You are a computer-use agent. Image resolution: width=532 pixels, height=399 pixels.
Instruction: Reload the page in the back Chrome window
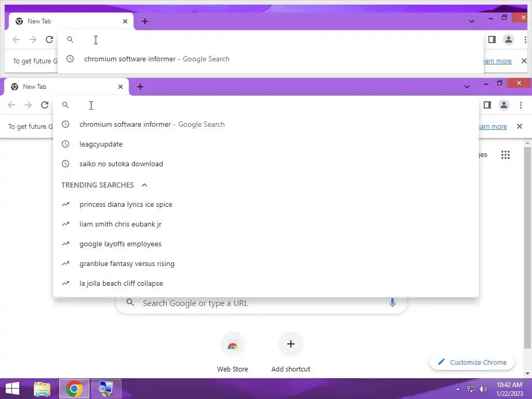click(49, 39)
